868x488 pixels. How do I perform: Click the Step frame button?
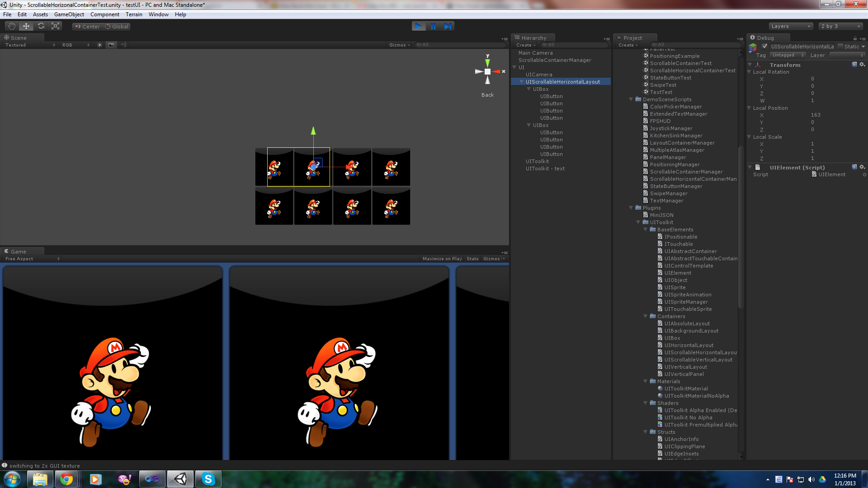tap(448, 26)
